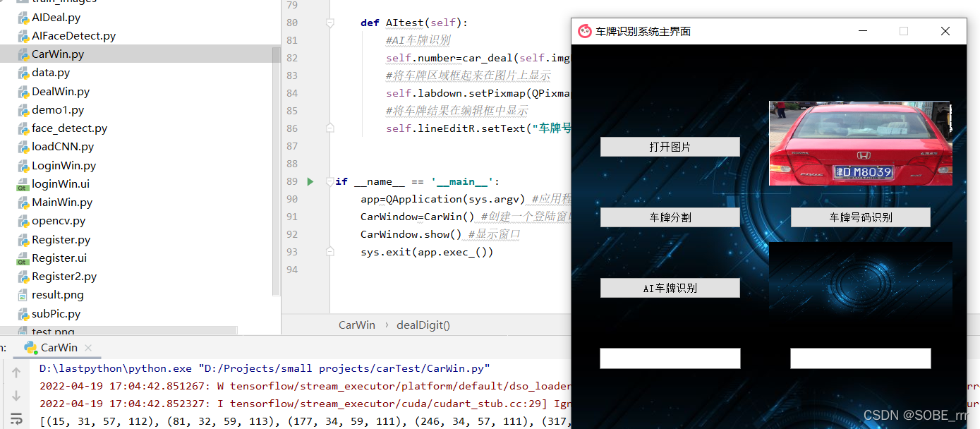
Task: Click the 'sys.exit(app.exec_())' code line
Action: pos(427,252)
